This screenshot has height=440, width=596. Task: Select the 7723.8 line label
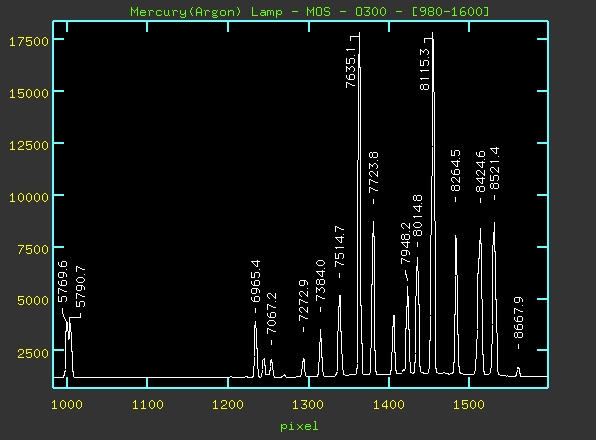(374, 173)
